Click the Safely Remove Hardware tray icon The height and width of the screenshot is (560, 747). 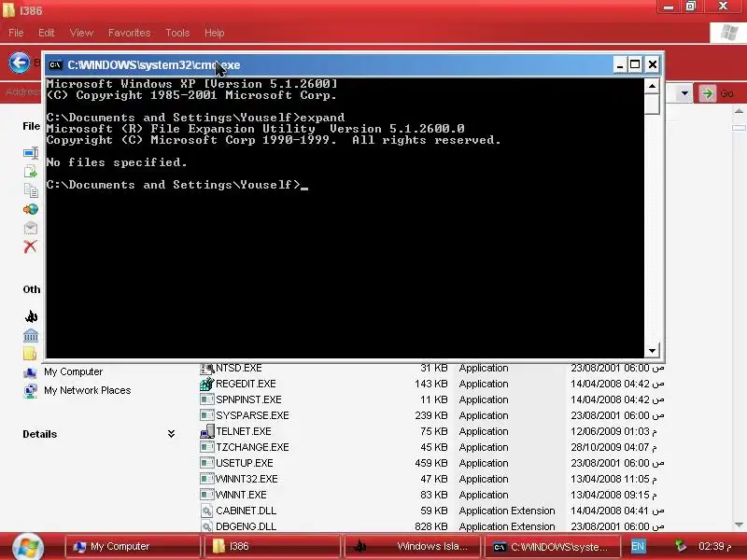click(x=681, y=546)
